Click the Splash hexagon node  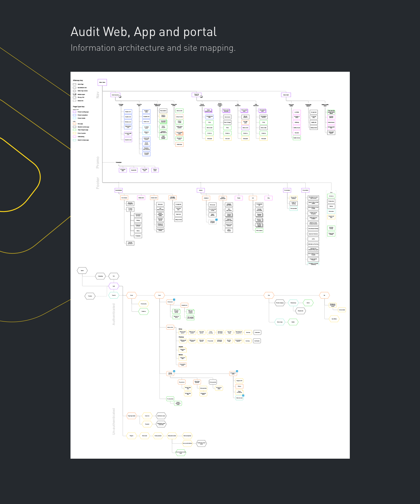pos(82,270)
